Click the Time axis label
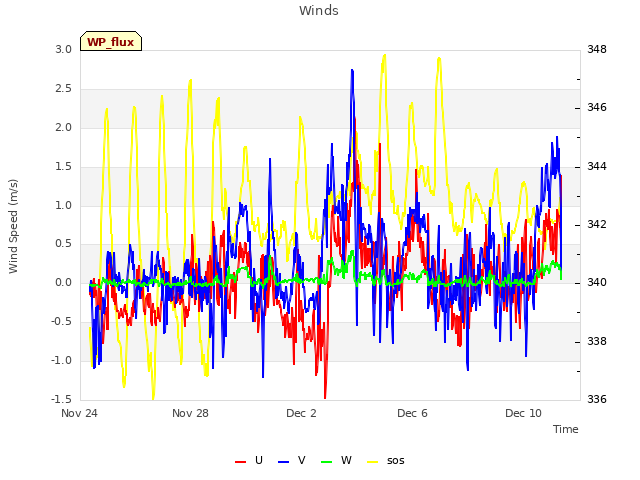This screenshot has width=640, height=480. click(x=566, y=429)
